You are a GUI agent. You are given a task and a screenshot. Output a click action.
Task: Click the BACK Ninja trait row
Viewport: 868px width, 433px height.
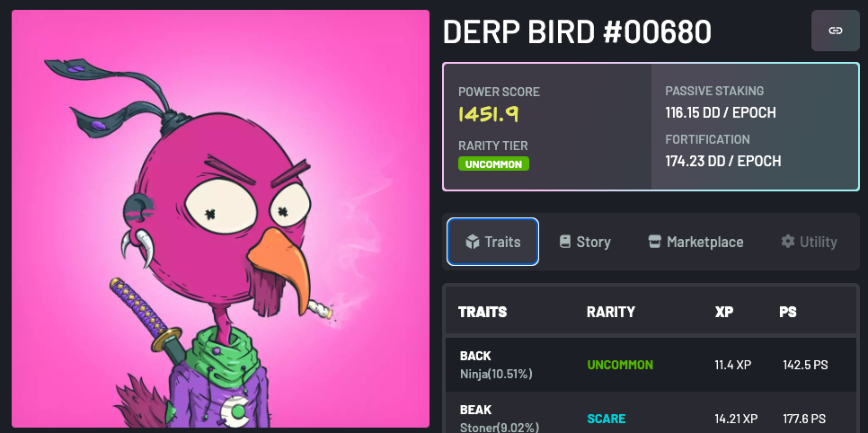tap(651, 365)
